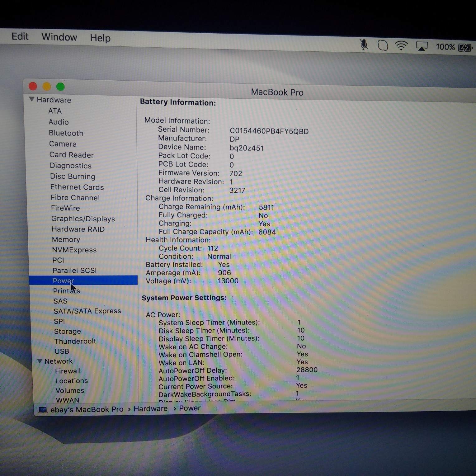Screen dimensions: 476x476
Task: Click the System Power Settings heading
Action: 184,298
